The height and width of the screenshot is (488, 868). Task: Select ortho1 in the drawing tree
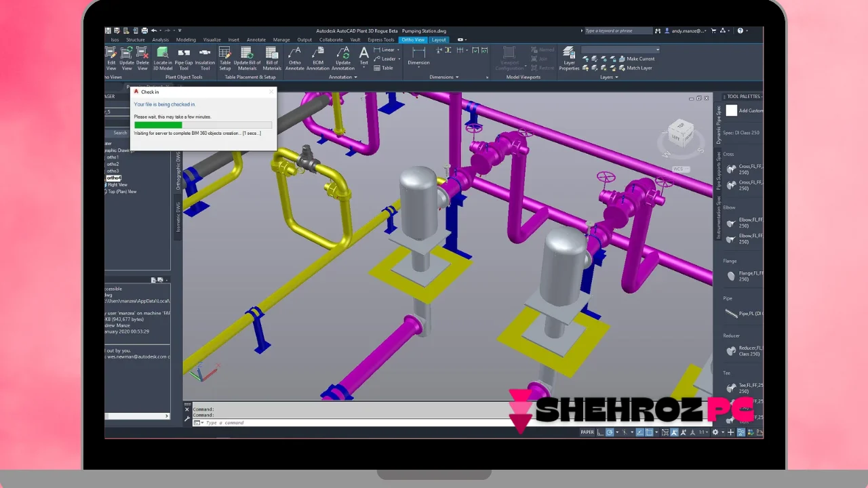coord(113,157)
